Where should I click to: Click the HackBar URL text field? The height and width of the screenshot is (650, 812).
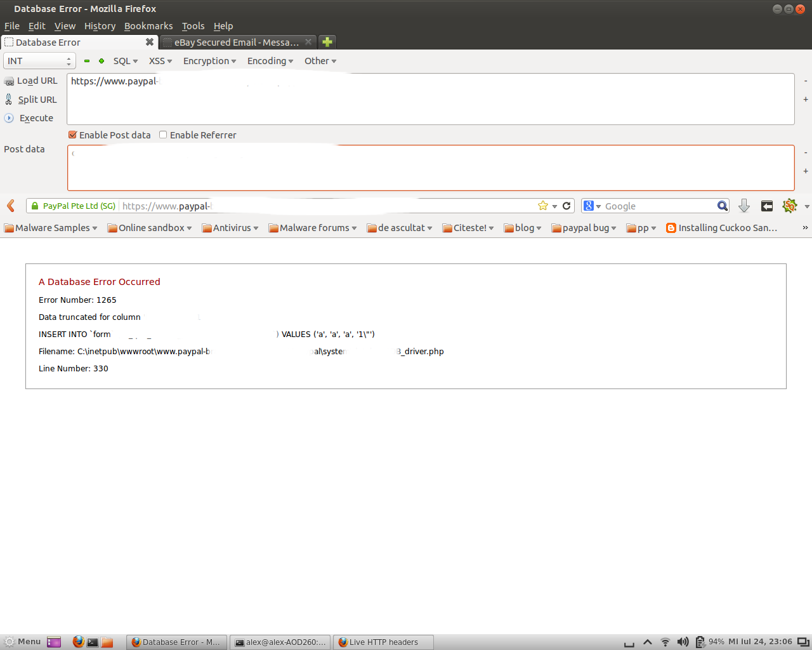431,99
